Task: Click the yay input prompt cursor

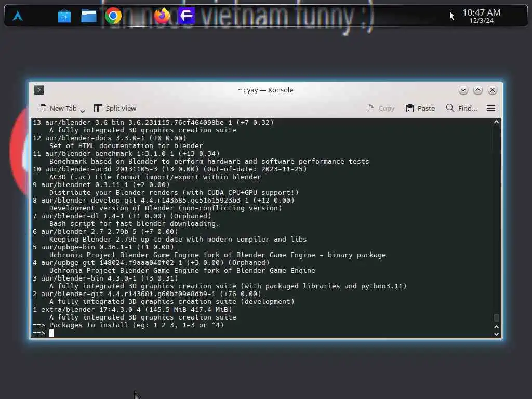Action: pyautogui.click(x=51, y=333)
